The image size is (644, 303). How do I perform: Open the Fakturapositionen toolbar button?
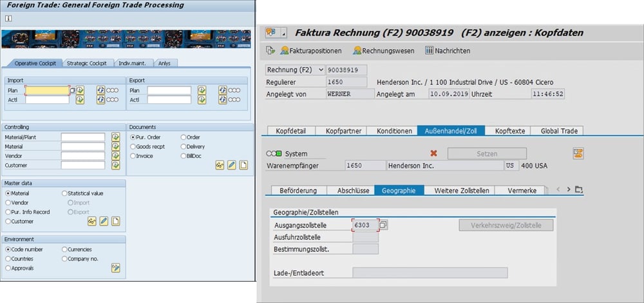311,51
